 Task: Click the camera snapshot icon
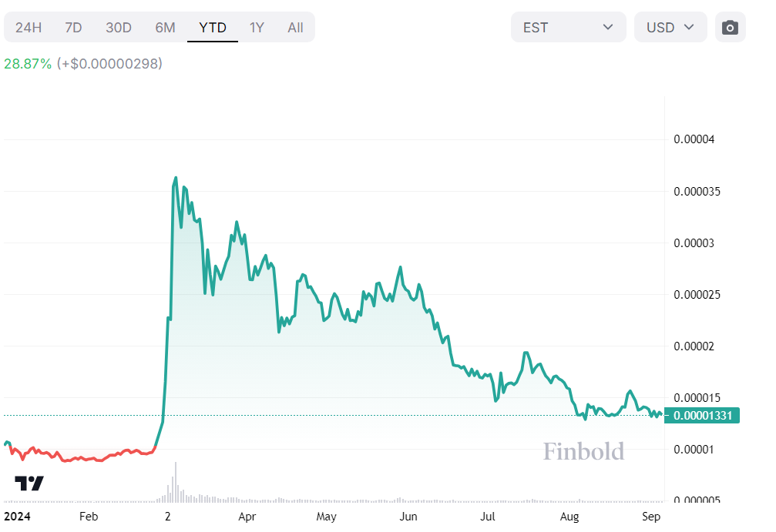(730, 27)
